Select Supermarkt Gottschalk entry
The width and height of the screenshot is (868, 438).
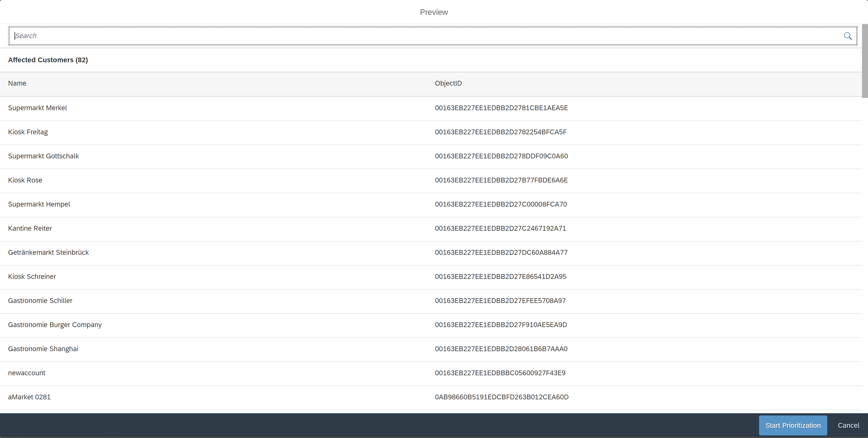click(43, 156)
